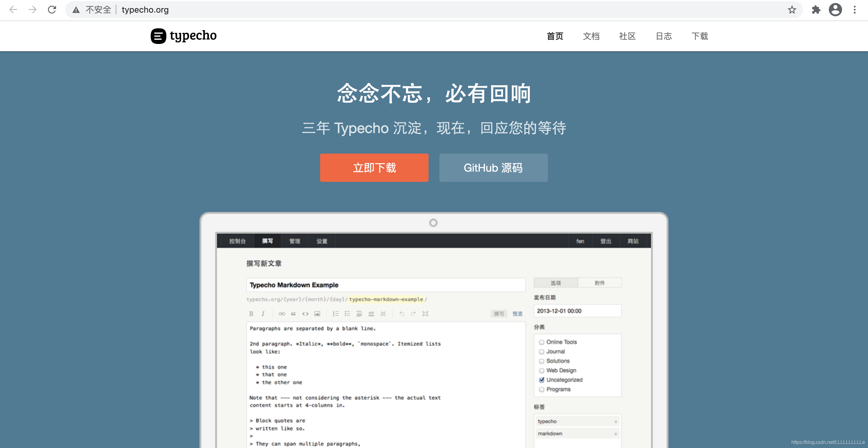Select the 管理 admin tab
Viewport: 868px width, 448px height.
coord(294,241)
